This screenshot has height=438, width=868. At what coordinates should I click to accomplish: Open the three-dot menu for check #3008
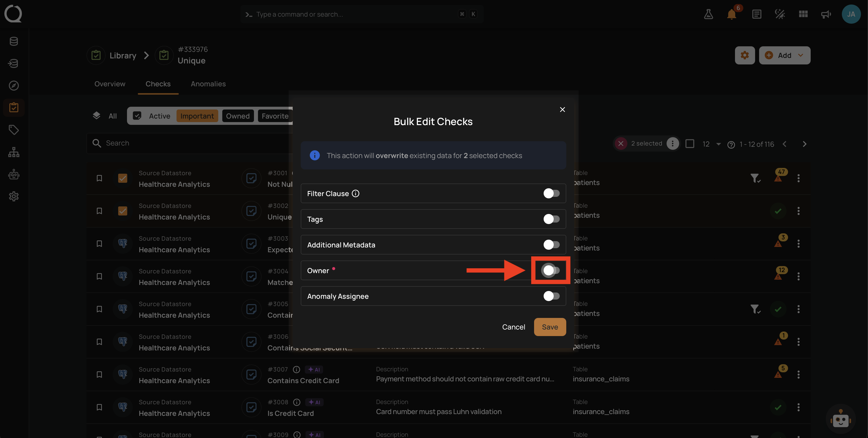click(798, 407)
